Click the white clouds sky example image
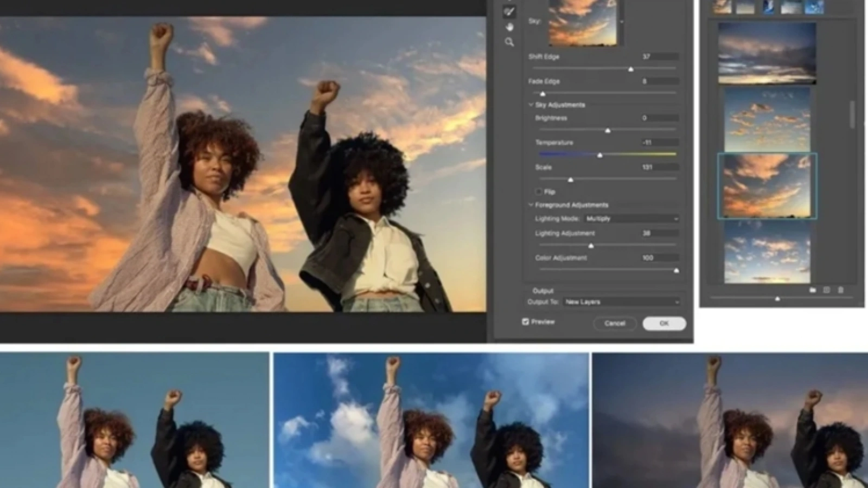 click(431, 420)
